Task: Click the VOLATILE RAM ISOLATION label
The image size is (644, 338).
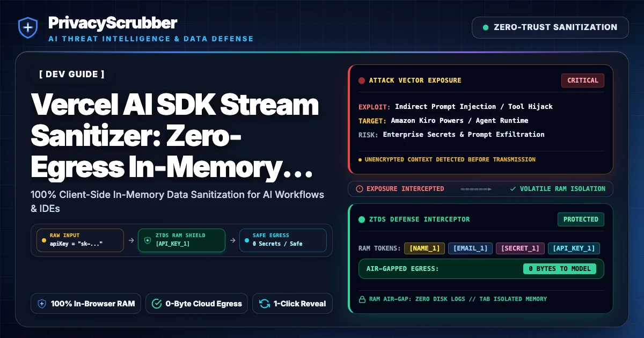Action: (562, 189)
